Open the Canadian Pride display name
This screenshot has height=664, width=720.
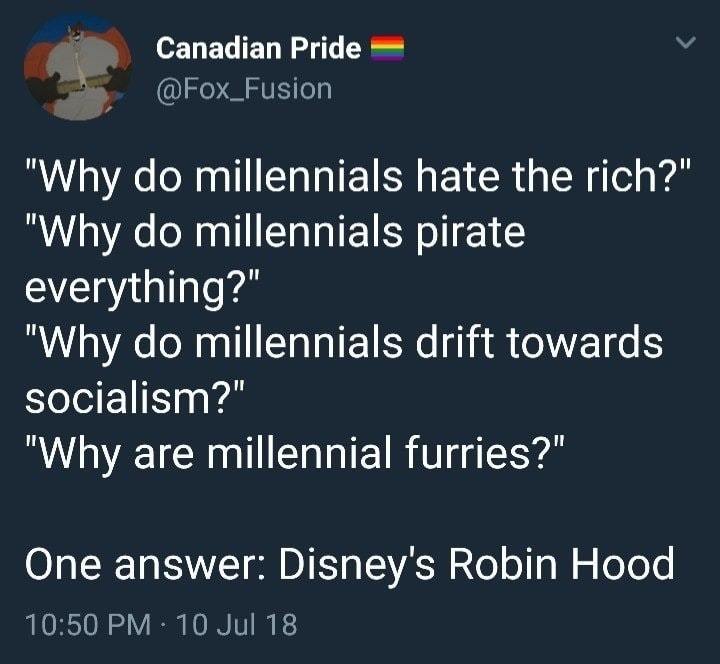click(259, 48)
